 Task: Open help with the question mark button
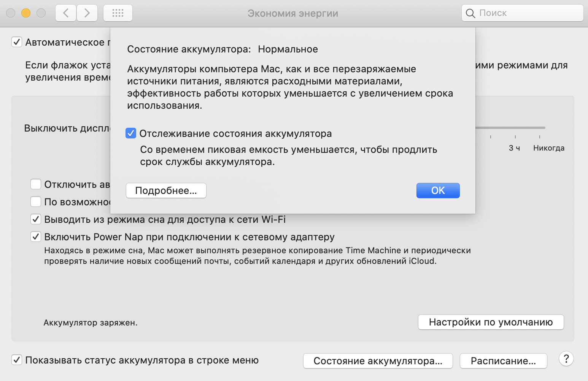[x=566, y=359]
